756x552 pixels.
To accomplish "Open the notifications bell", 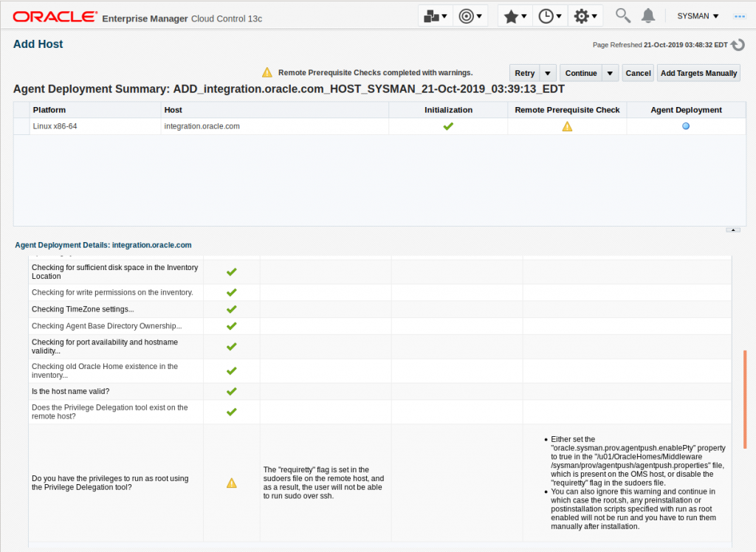I will [x=648, y=15].
